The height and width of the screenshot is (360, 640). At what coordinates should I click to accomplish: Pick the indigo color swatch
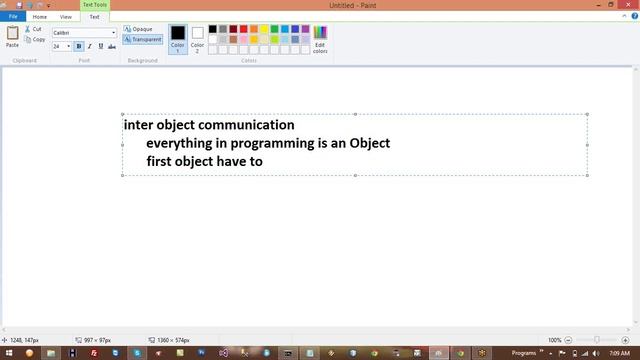(295, 29)
